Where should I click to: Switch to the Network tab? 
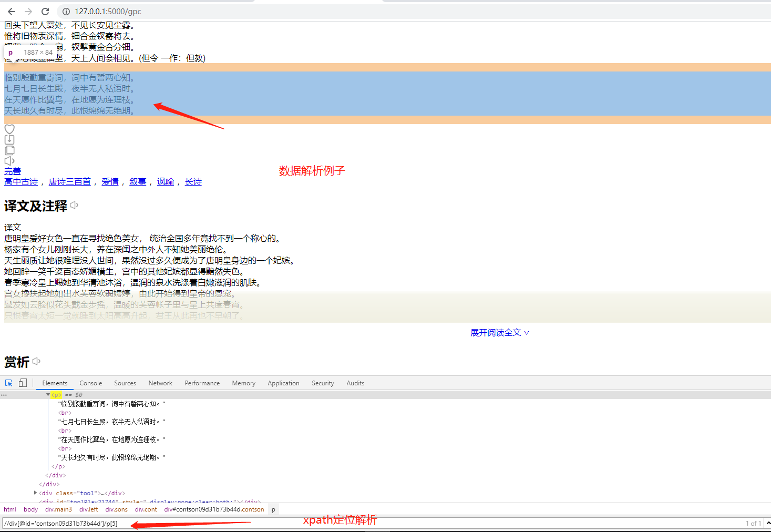pos(160,383)
